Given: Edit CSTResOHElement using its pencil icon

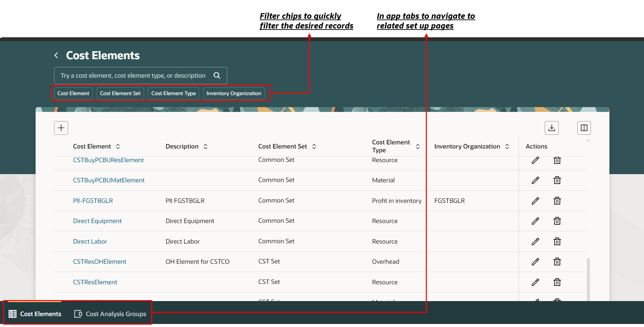Looking at the screenshot, I should tap(535, 262).
